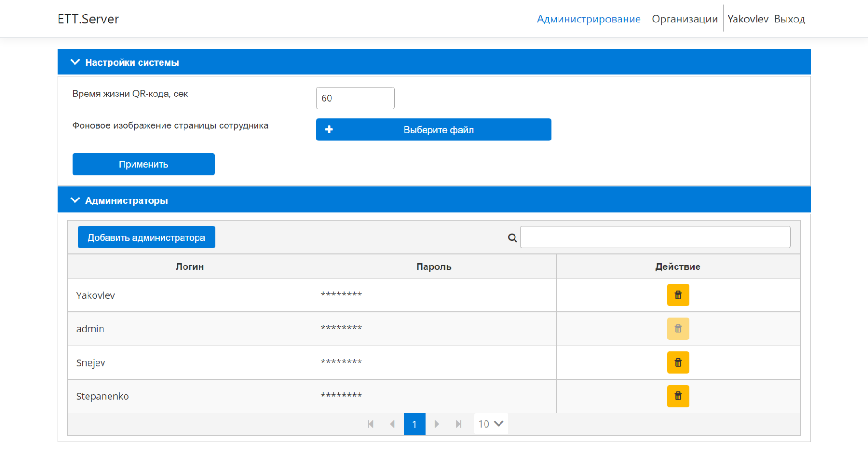Click the Применить button
The width and height of the screenshot is (868, 450).
(144, 164)
